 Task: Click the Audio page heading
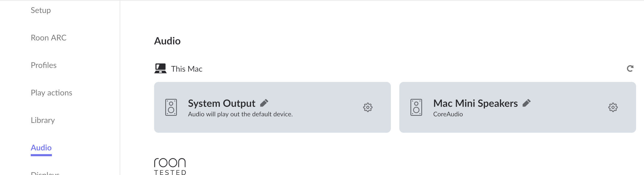click(x=167, y=41)
